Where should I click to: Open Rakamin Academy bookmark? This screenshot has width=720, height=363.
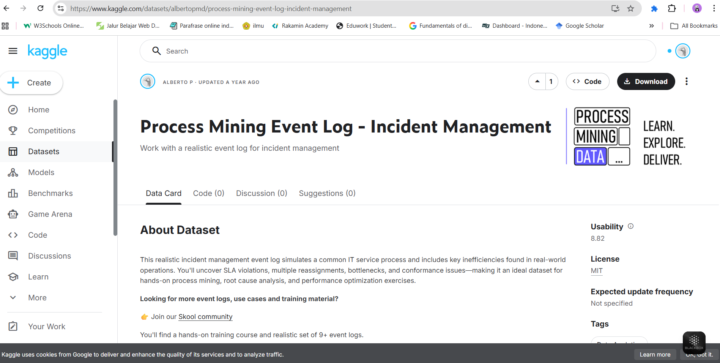[x=300, y=26]
